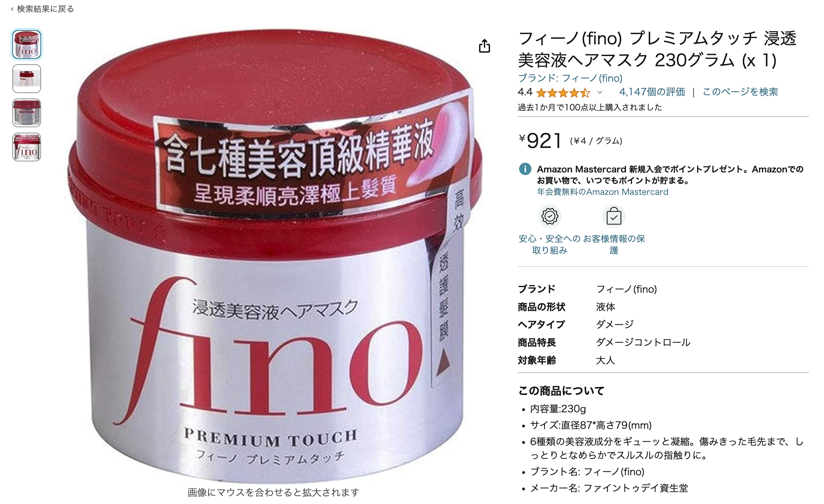Expand the rating breakdown dropdown arrow
The height and width of the screenshot is (504, 824).
point(600,92)
